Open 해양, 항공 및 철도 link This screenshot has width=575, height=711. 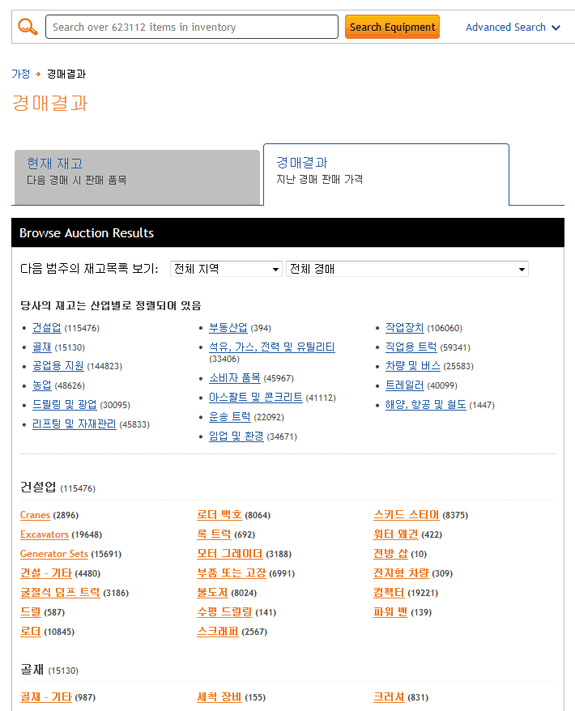coord(425,404)
